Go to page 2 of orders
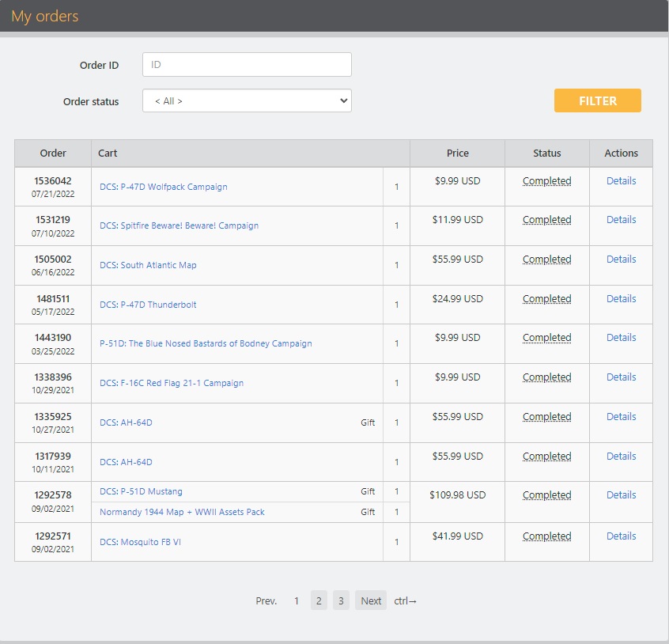The image size is (669, 644). point(319,600)
